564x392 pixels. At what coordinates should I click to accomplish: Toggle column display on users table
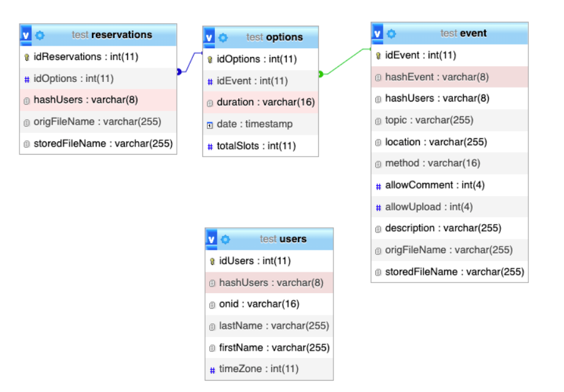pos(211,239)
